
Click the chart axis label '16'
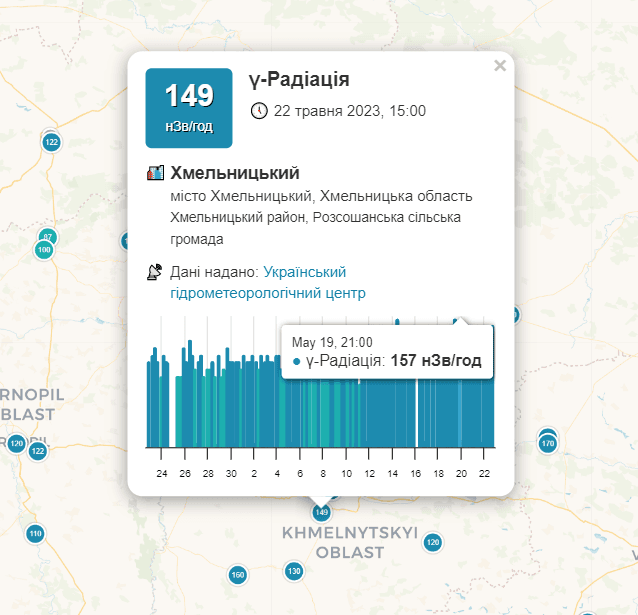click(x=415, y=473)
